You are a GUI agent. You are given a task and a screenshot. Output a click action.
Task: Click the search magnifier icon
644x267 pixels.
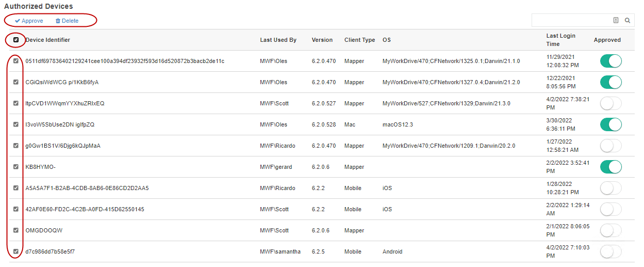628,20
